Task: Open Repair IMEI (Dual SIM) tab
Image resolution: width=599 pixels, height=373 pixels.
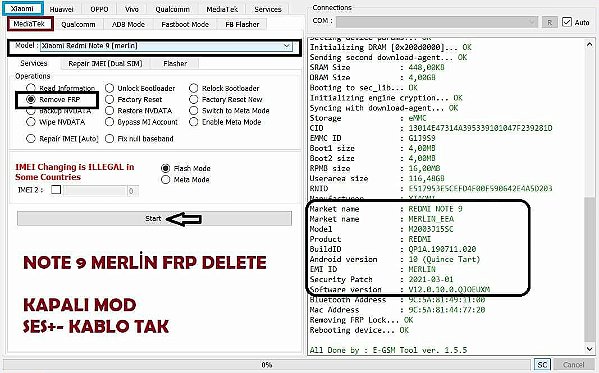Action: coord(105,63)
